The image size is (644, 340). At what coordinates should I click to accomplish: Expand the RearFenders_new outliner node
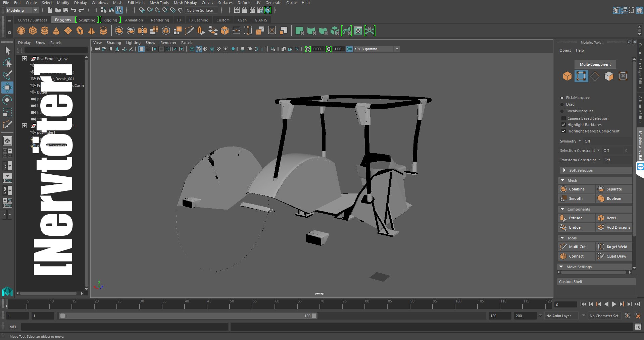pos(24,59)
